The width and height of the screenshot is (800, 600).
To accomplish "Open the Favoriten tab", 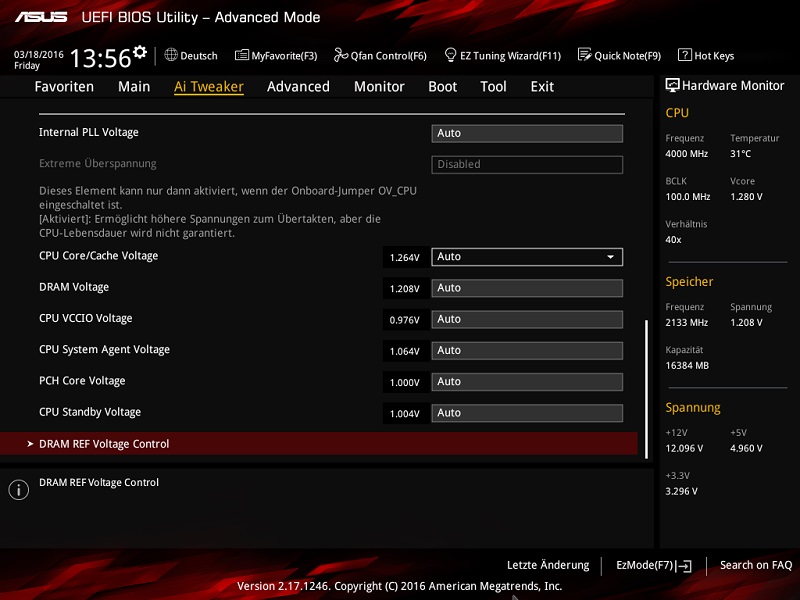I will pos(64,87).
